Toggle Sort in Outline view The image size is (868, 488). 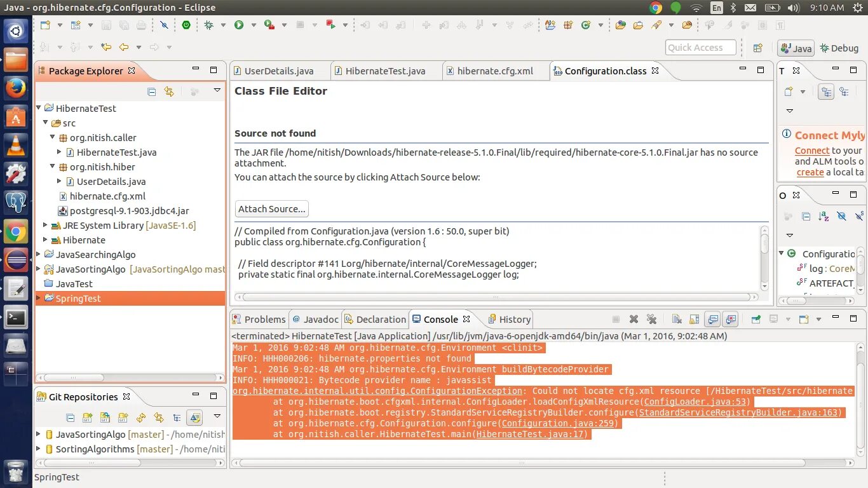point(824,216)
